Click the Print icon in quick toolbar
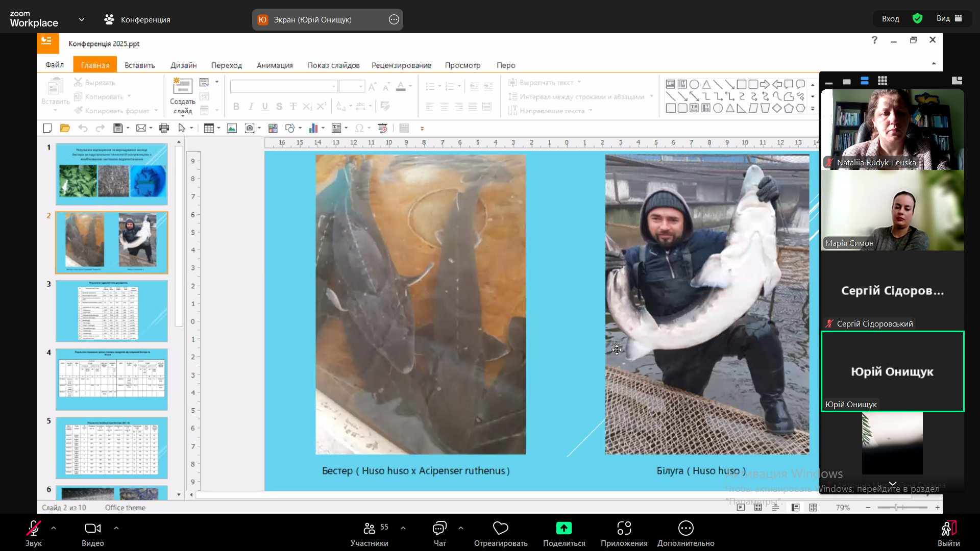 coord(164,128)
